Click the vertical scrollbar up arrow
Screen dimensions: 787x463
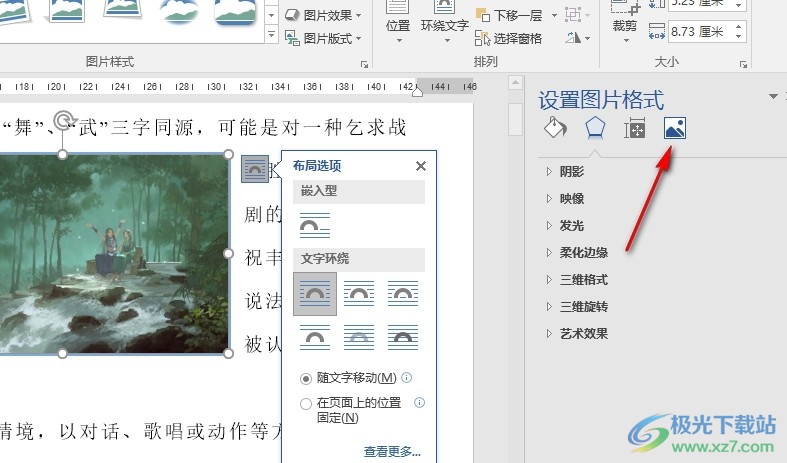click(x=515, y=83)
